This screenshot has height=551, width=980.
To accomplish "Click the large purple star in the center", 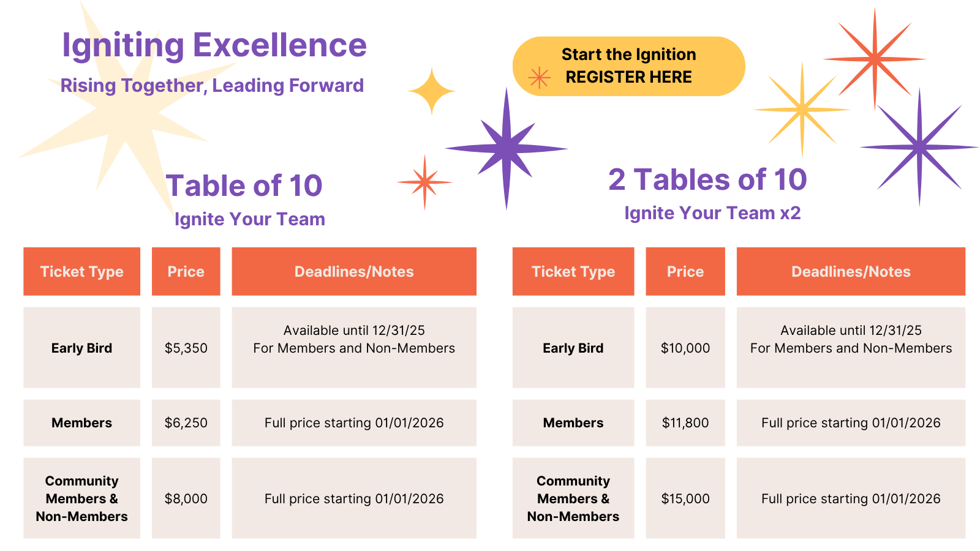I will pos(507,148).
